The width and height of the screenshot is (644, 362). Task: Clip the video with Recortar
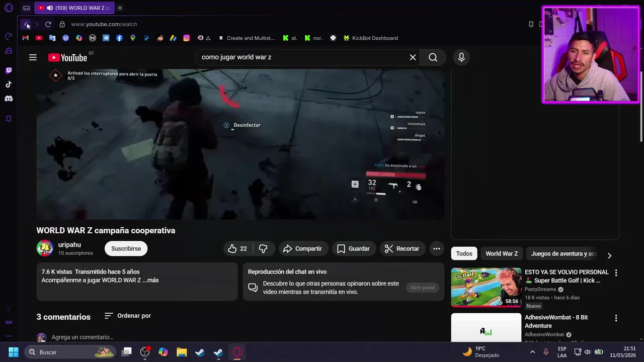[x=401, y=248]
